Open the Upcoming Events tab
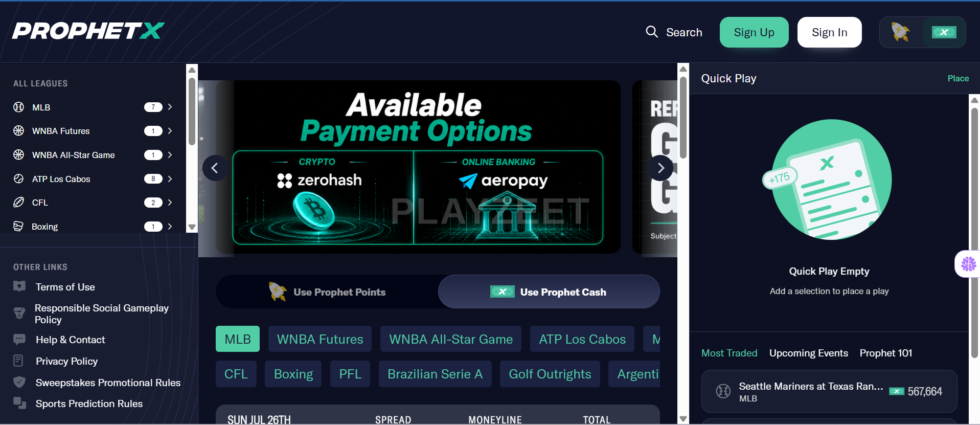 tap(809, 353)
